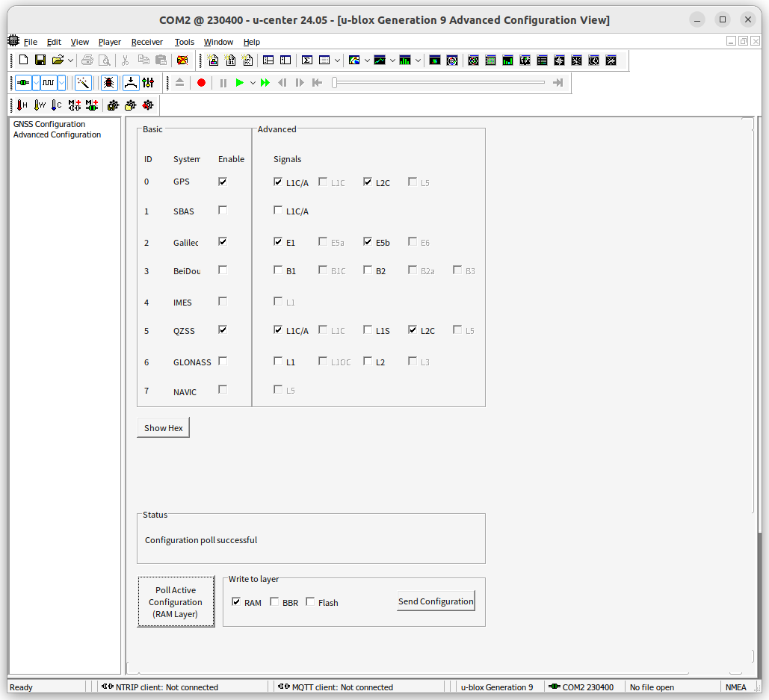Toggle the GPS Enable checkbox
The width and height of the screenshot is (769, 700).
[223, 182]
